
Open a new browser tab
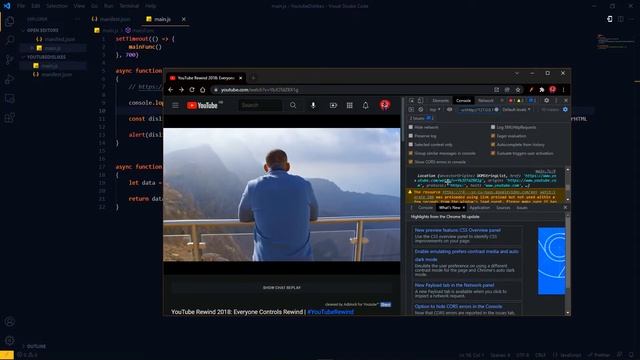coord(253,78)
